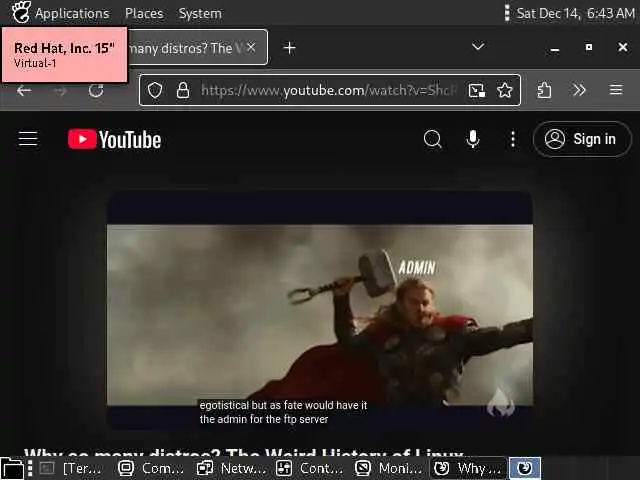Click the GNOME foot logo icon
Viewport: 640px width, 480px height.
(x=20, y=12)
